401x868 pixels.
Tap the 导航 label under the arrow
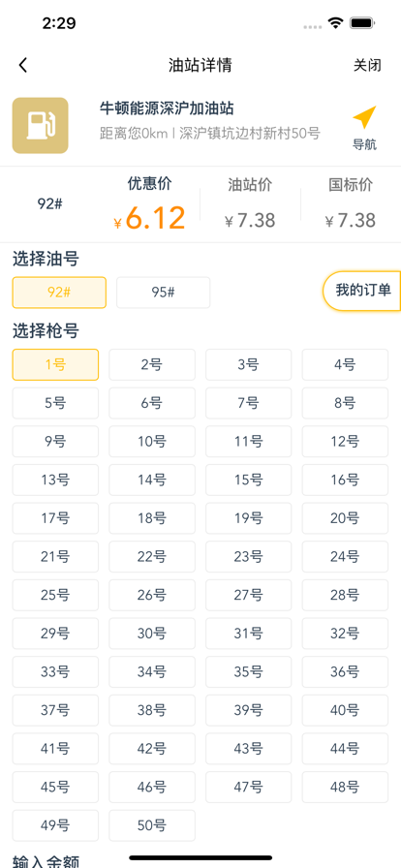coord(364,144)
